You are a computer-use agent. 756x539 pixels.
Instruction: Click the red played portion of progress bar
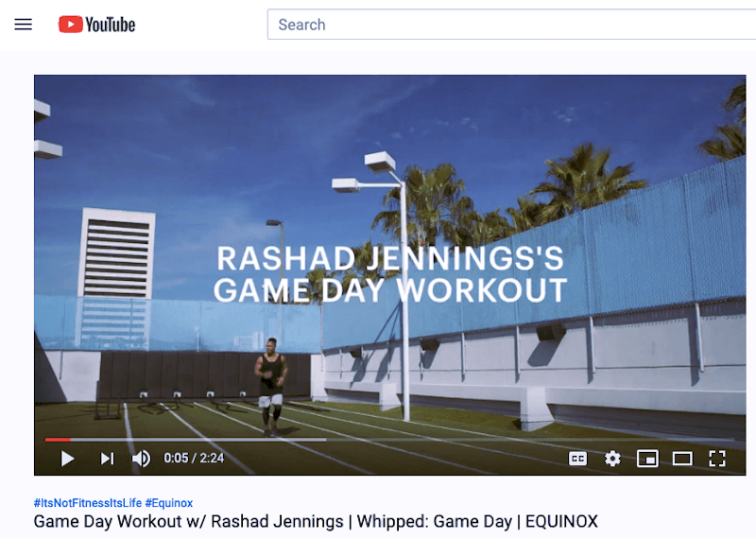58,440
